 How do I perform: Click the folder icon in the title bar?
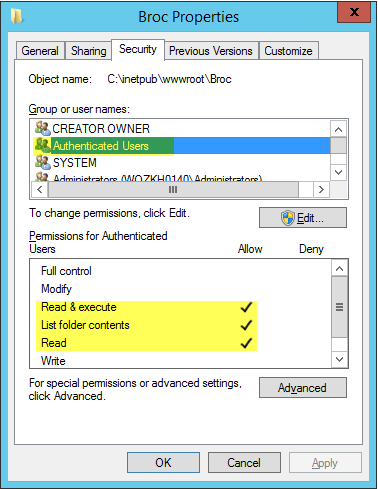(17, 16)
